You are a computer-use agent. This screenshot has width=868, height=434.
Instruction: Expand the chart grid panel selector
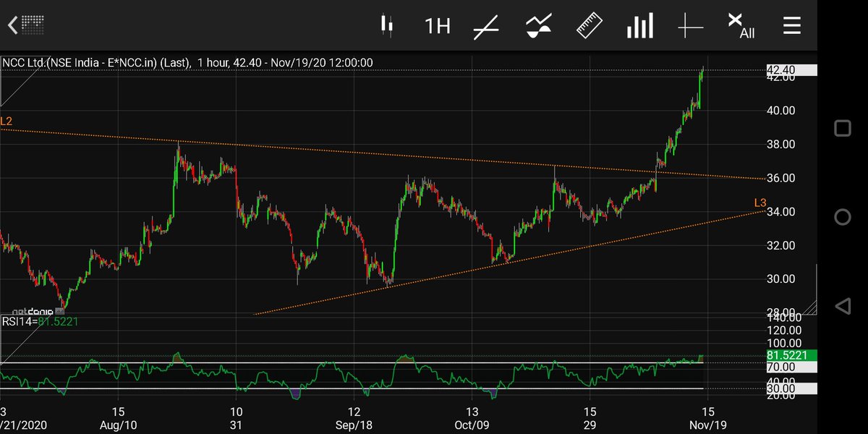point(31,25)
